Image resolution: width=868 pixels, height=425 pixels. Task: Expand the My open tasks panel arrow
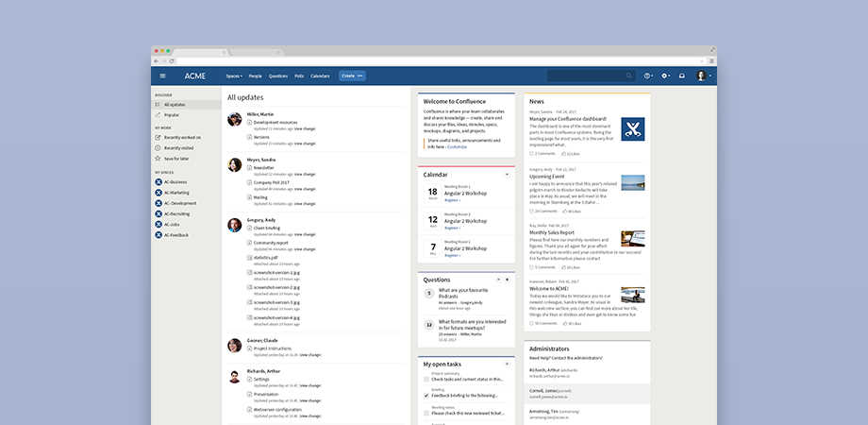[x=507, y=364]
